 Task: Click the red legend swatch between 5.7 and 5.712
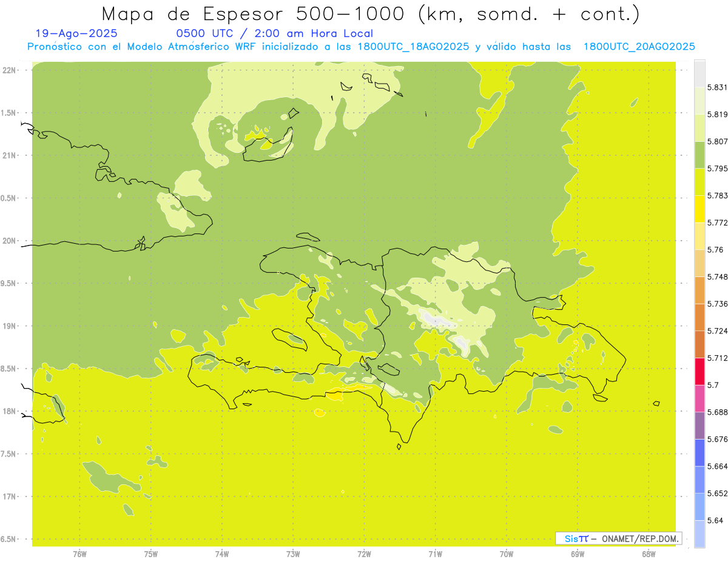point(699,371)
